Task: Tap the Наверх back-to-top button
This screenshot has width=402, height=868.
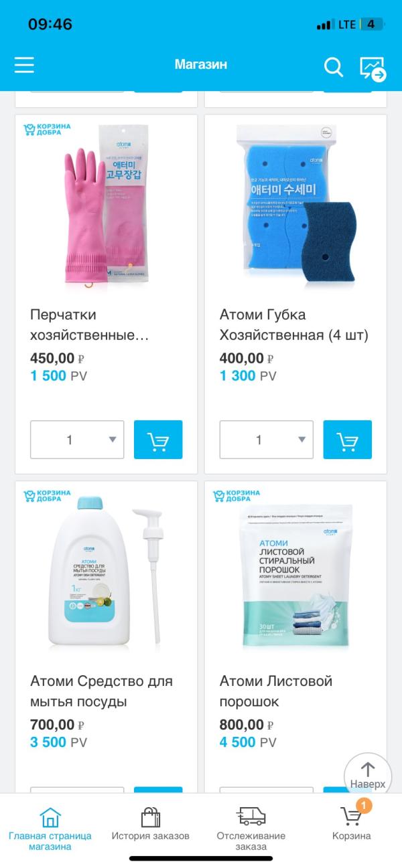Action: (x=368, y=776)
